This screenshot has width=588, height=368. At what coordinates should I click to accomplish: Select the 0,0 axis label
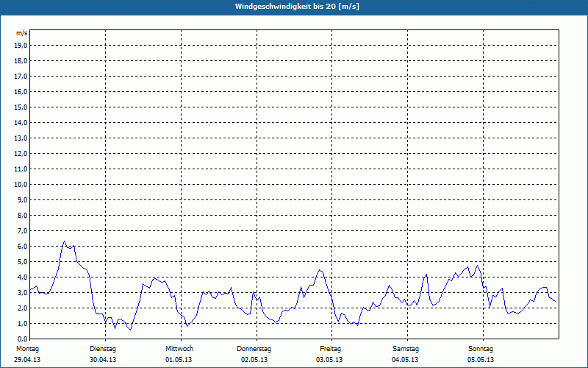point(22,339)
